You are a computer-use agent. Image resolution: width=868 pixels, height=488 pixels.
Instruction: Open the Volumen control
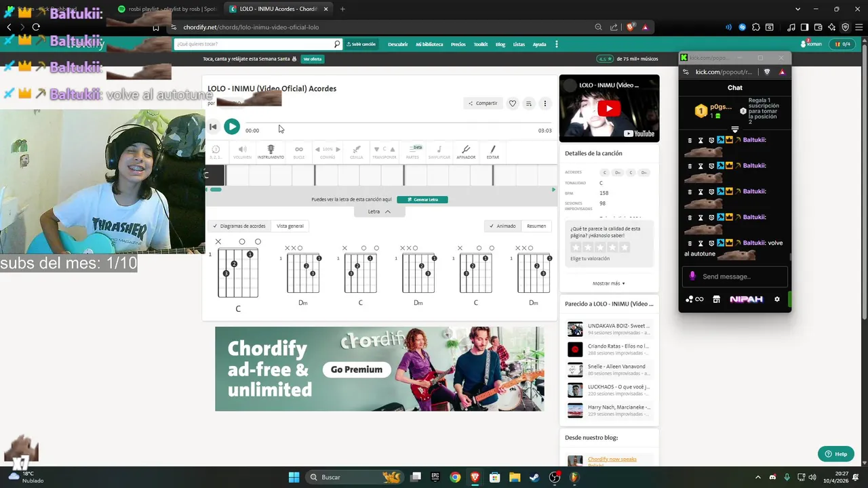click(x=242, y=152)
